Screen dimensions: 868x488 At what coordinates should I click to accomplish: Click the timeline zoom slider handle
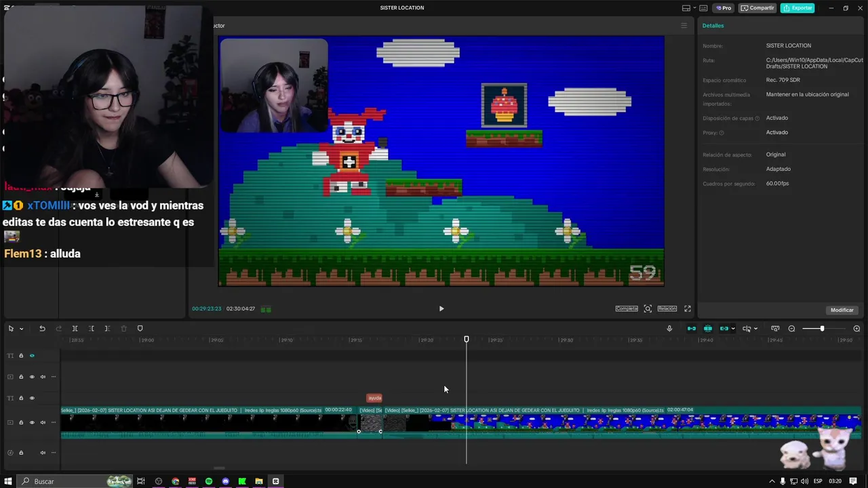click(822, 329)
